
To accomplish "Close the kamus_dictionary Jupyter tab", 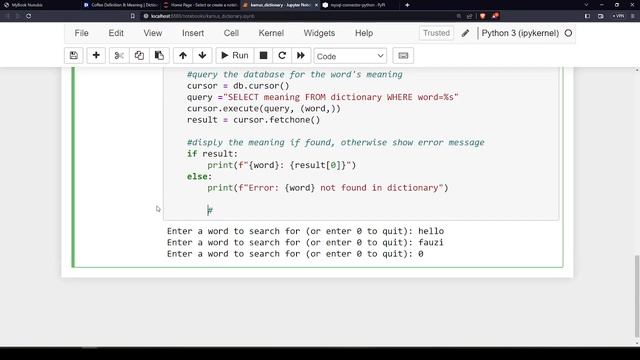I will coord(316,5).
